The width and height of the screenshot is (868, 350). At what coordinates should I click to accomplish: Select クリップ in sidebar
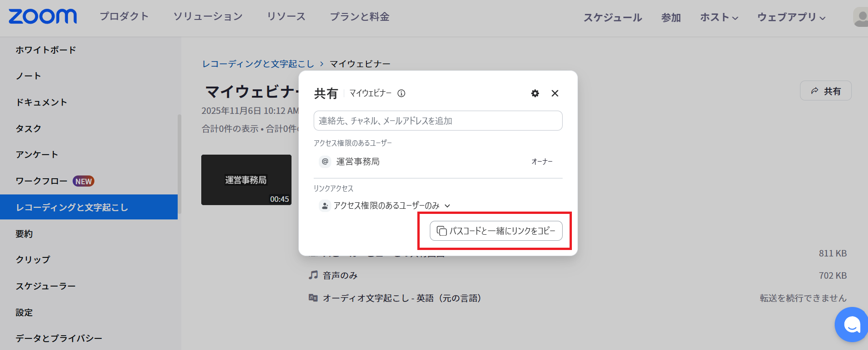(33, 260)
